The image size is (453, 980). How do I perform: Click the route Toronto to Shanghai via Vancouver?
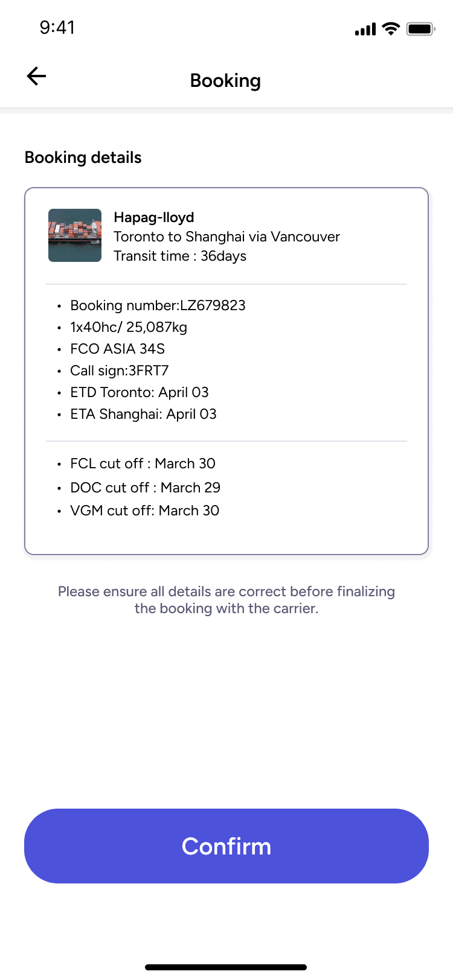tap(226, 237)
